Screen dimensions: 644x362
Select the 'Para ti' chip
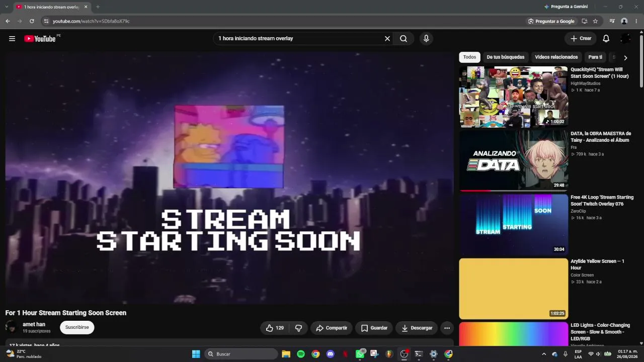595,57
